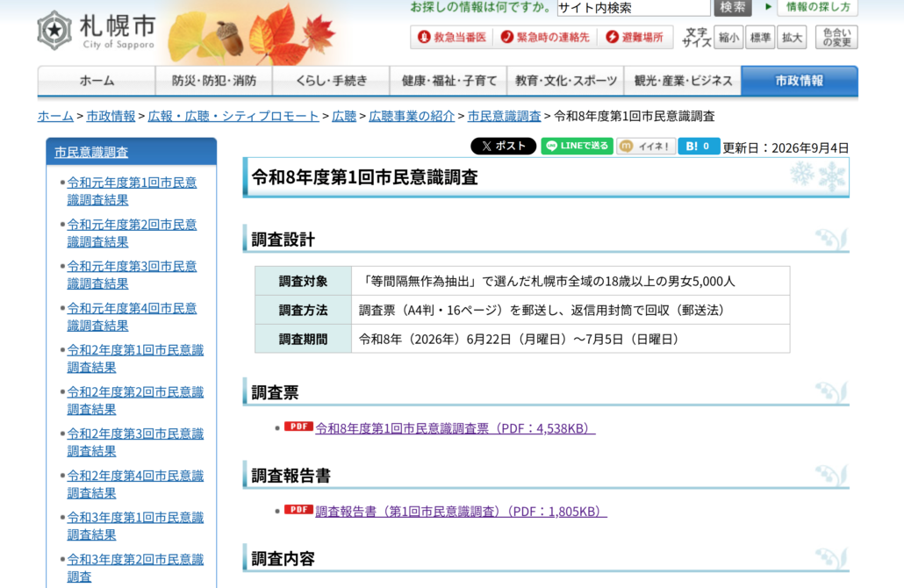
Task: Click 広聴 in the breadcrumb trail
Action: 344,116
